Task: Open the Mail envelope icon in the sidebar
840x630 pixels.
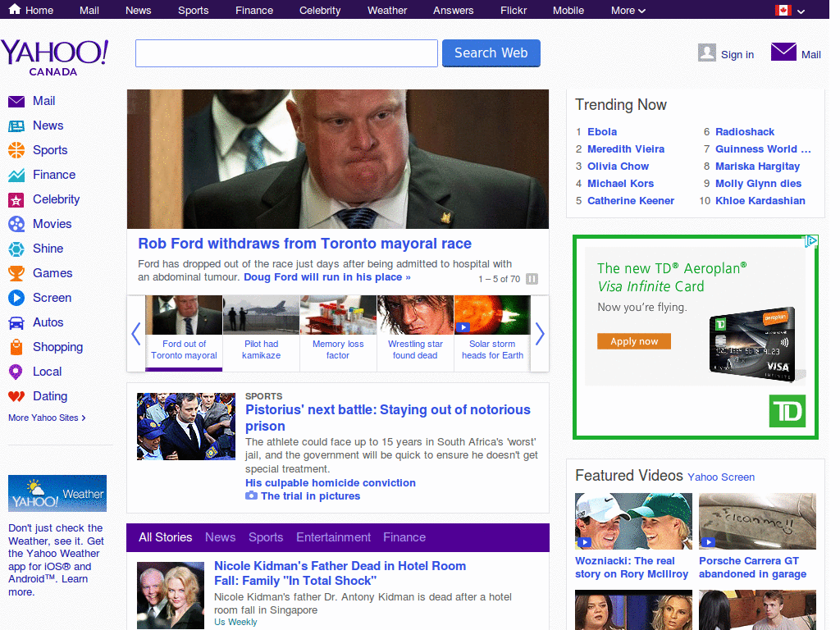Action: point(17,101)
